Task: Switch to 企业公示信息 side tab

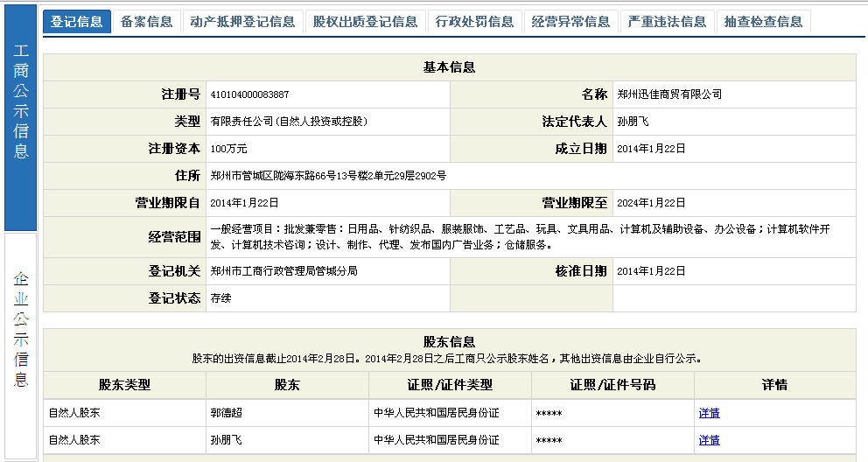Action: pos(20,346)
